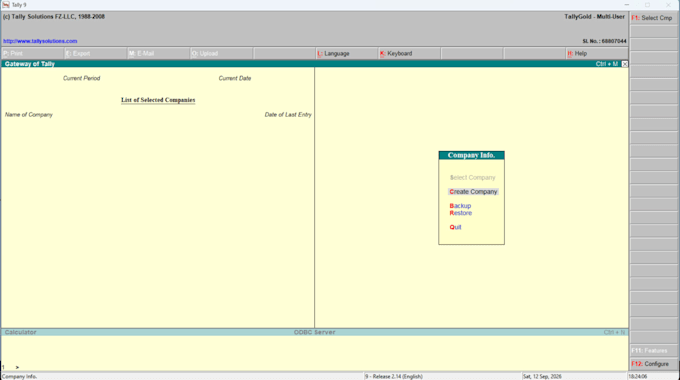
Task: Select Quit in the Company Info menu
Action: (455, 227)
